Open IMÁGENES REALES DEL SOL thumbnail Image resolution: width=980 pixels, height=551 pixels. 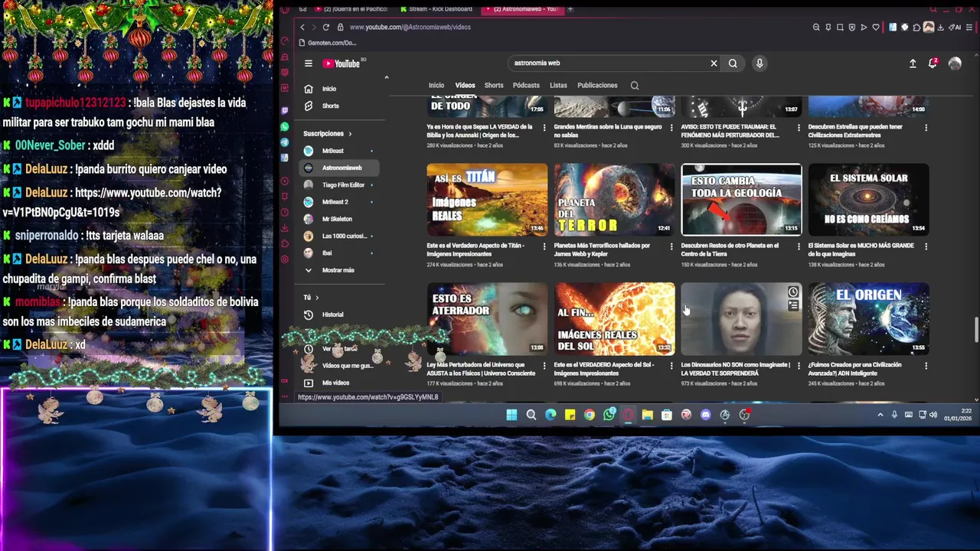point(614,318)
